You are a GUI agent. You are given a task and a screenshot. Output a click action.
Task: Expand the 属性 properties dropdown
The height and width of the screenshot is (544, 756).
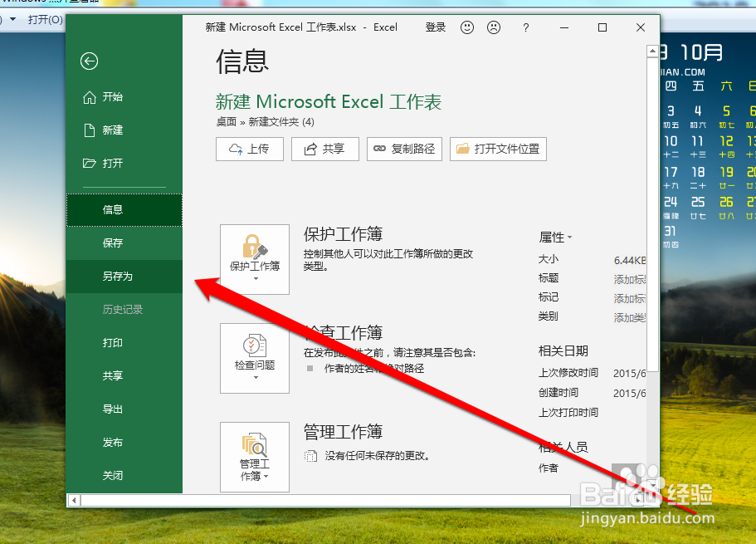click(555, 238)
